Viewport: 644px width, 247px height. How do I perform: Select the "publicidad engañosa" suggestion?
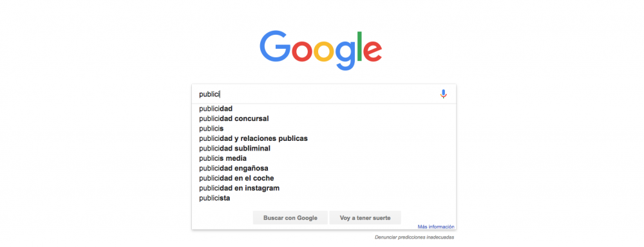[324, 169]
